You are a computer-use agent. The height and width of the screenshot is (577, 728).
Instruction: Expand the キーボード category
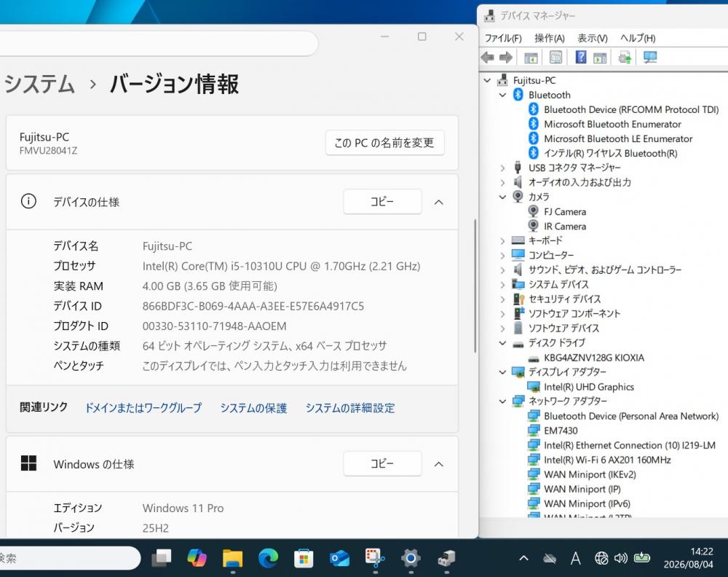(x=502, y=240)
